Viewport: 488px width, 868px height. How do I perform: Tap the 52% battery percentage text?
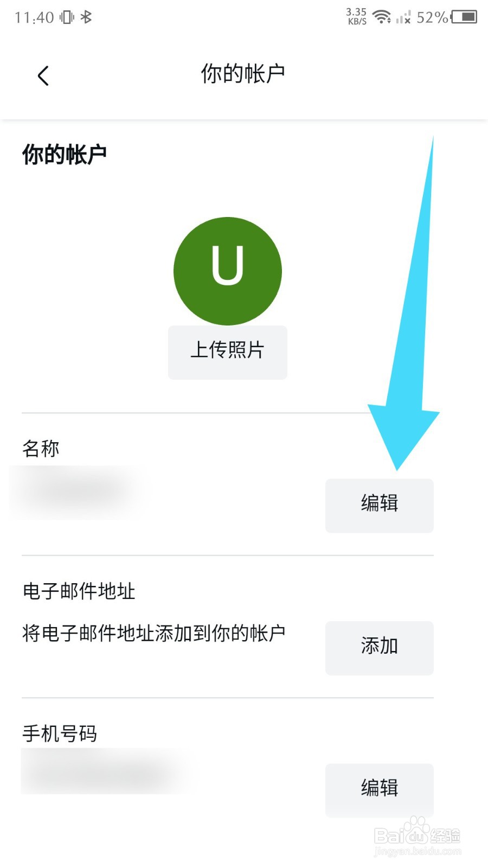click(432, 17)
